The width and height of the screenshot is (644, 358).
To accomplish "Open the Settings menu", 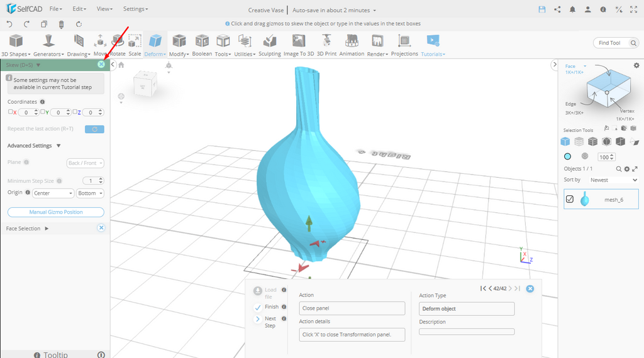I will [135, 9].
